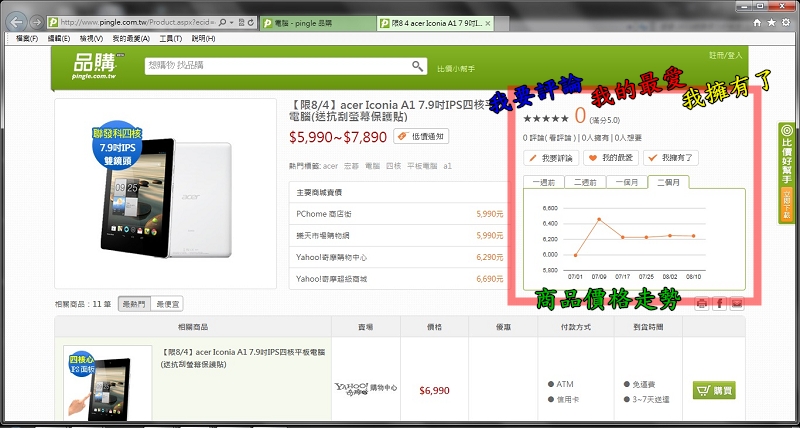The image size is (800, 428).
Task: Open the 工具(T) menu
Action: [170, 39]
